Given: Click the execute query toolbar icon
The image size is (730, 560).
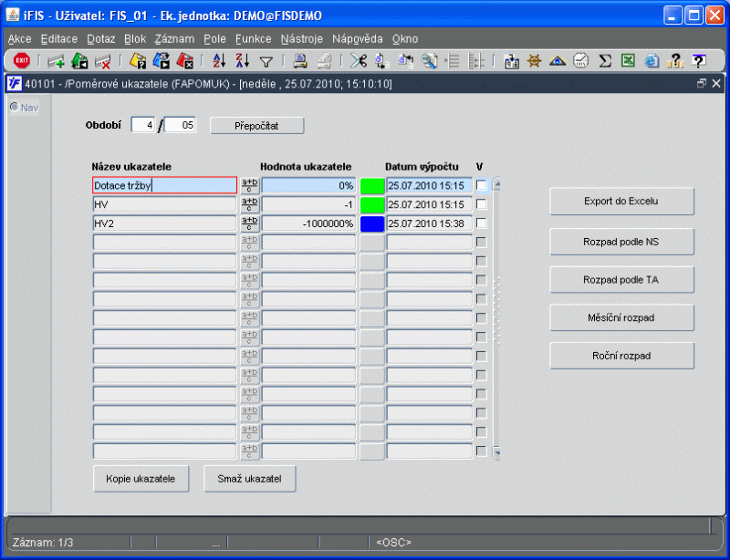Looking at the screenshot, I should pyautogui.click(x=162, y=61).
